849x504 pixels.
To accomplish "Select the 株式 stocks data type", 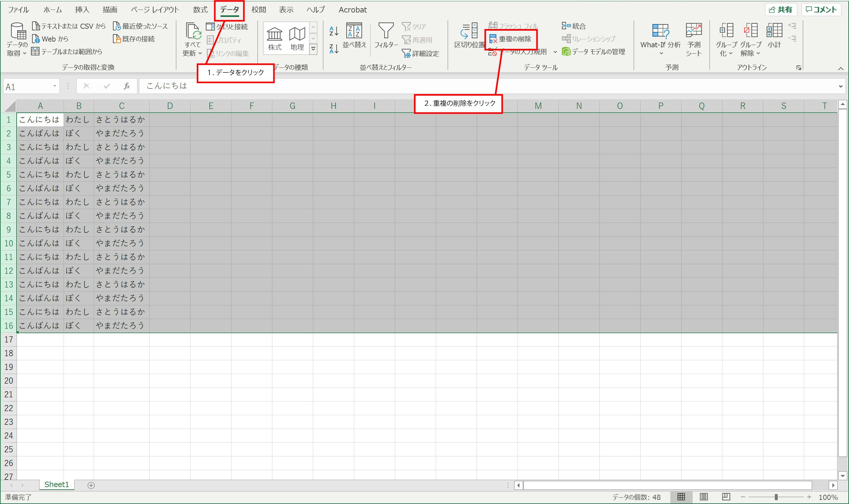I will (x=275, y=37).
